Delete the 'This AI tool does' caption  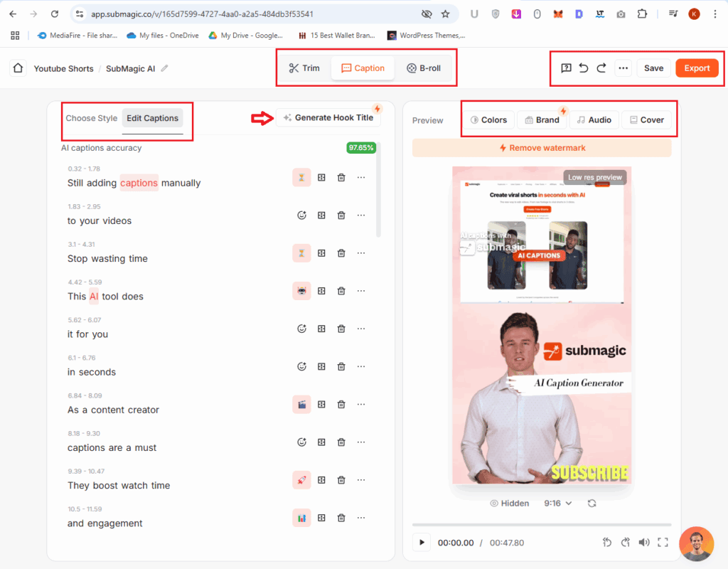tap(341, 291)
